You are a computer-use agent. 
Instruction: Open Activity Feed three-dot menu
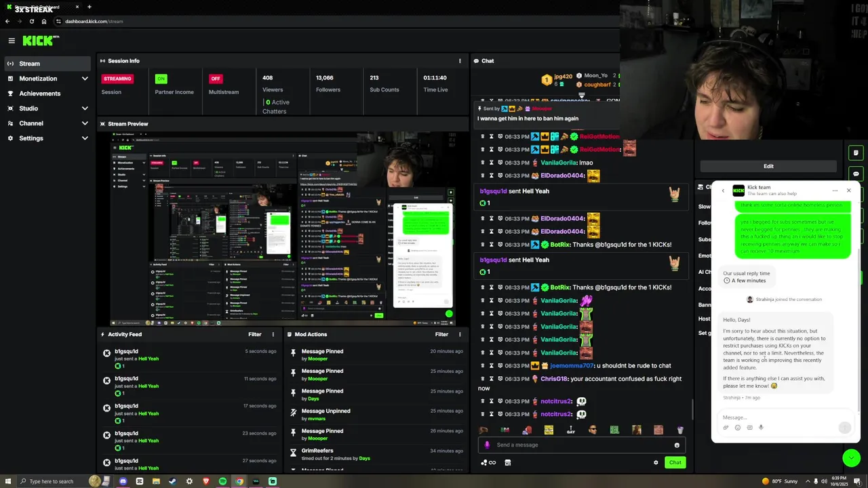273,334
